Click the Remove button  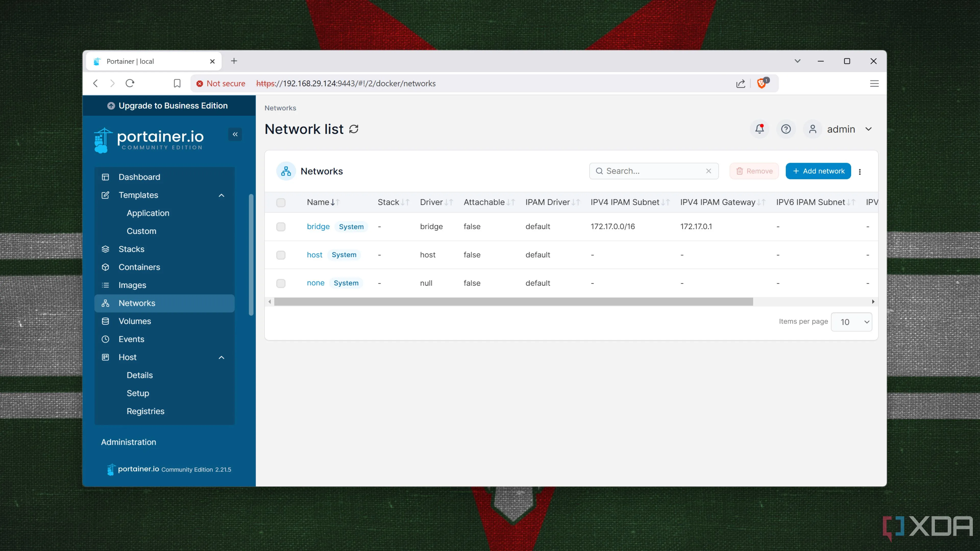tap(754, 171)
